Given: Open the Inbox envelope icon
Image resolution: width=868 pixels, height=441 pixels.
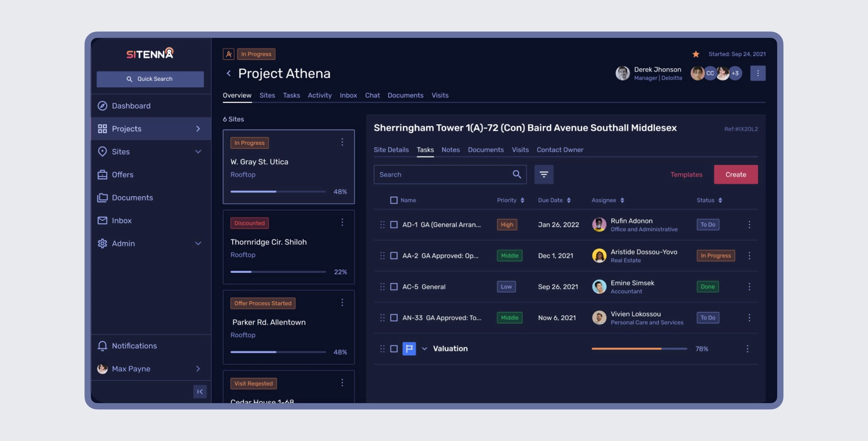Looking at the screenshot, I should (103, 220).
